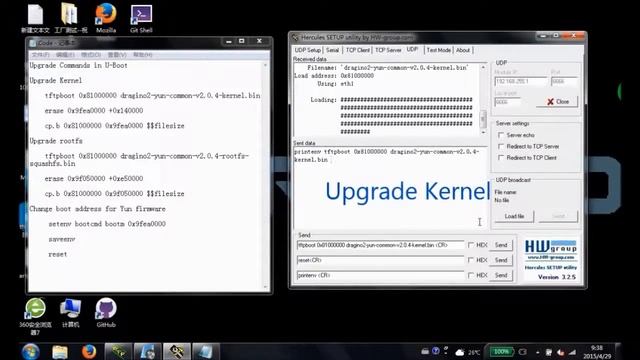640x360 pixels.
Task: Click 'erase 0x9f050000 +0xe50000' line in Notepad
Action: click(x=94, y=179)
